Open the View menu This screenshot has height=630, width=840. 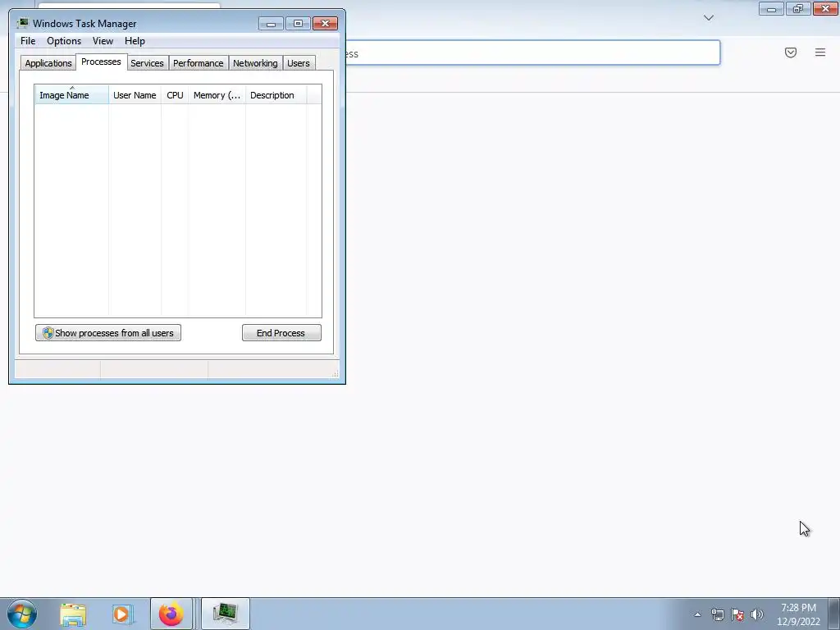coord(103,41)
